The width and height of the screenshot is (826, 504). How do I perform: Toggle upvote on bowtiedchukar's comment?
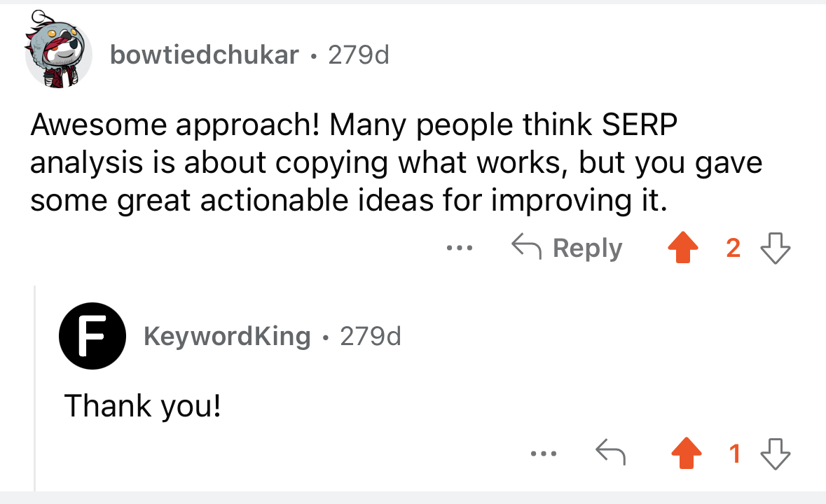tap(683, 247)
